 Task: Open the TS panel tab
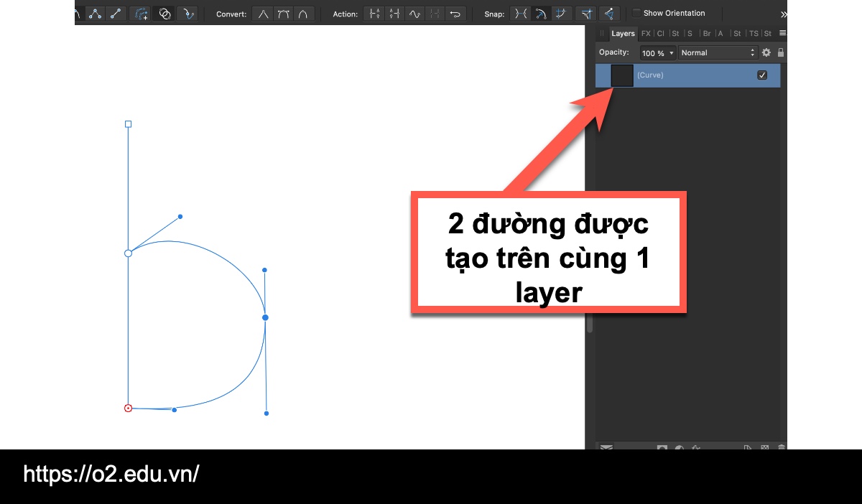pos(754,34)
